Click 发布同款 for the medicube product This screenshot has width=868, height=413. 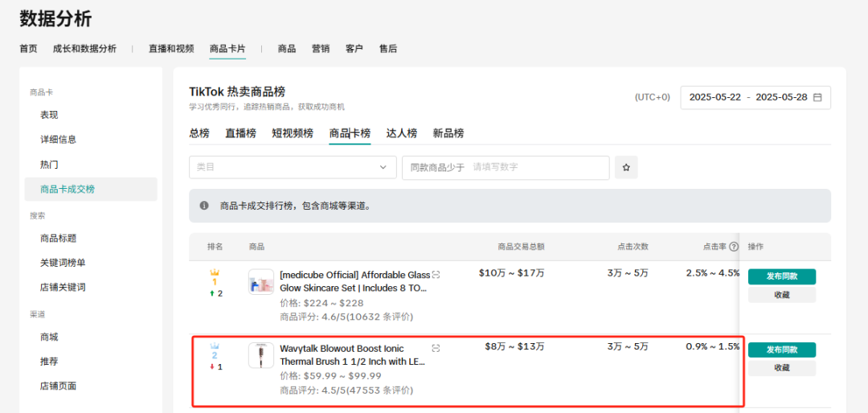pyautogui.click(x=782, y=277)
